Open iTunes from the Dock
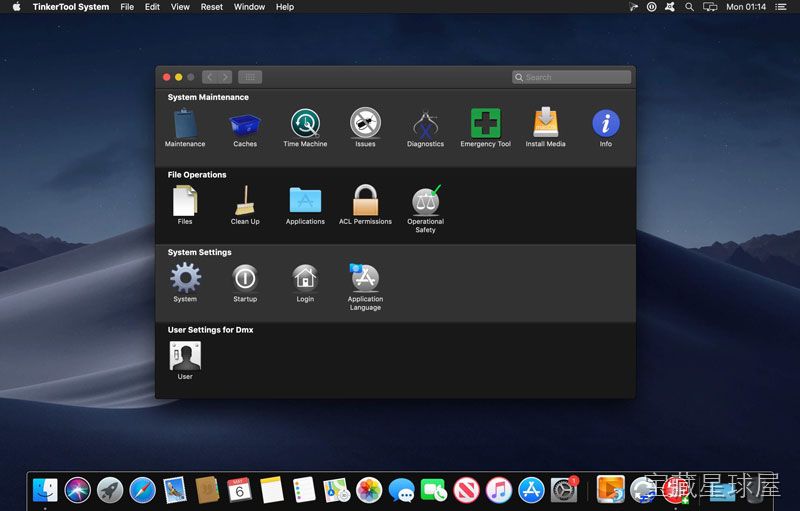Screen dimensions: 800x511 pos(498,490)
